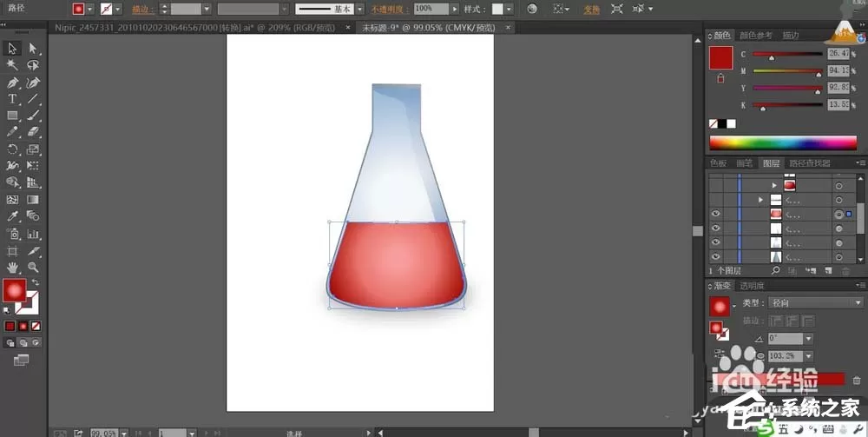
Task: Select the Pen tool
Action: coord(12,83)
